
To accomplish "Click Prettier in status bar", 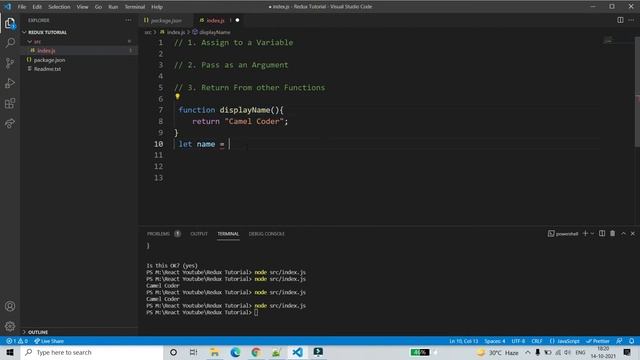I will click(x=598, y=341).
